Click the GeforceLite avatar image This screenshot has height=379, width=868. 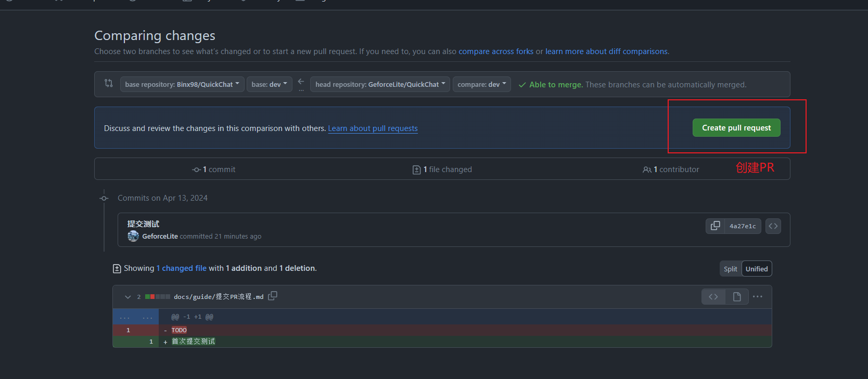coord(133,236)
